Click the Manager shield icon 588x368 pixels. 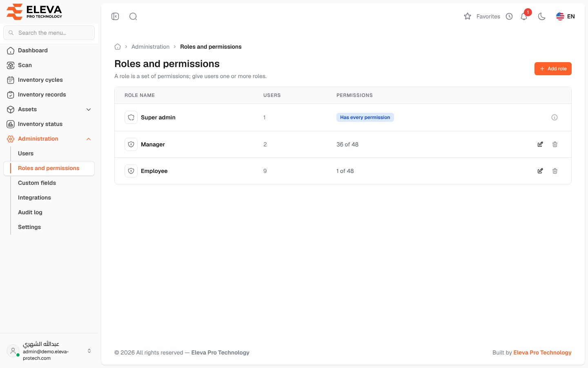[x=131, y=144]
